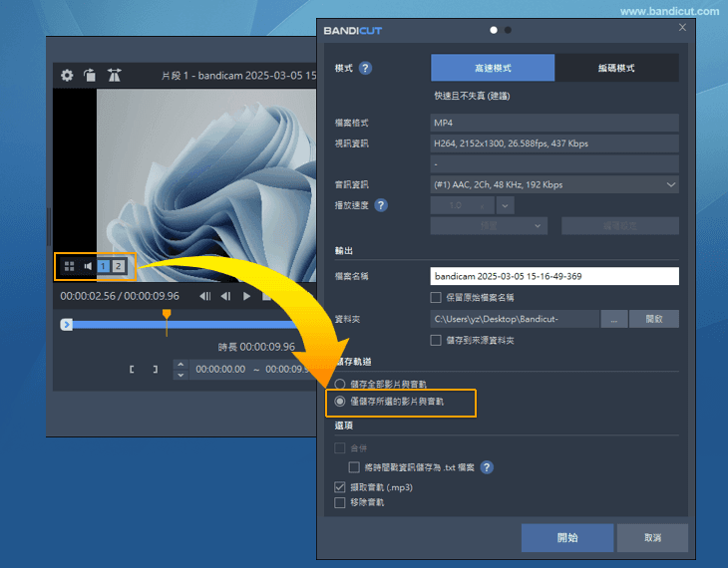The height and width of the screenshot is (568, 728).
Task: Decrease start time with the down stepper arrow
Action: [x=181, y=375]
